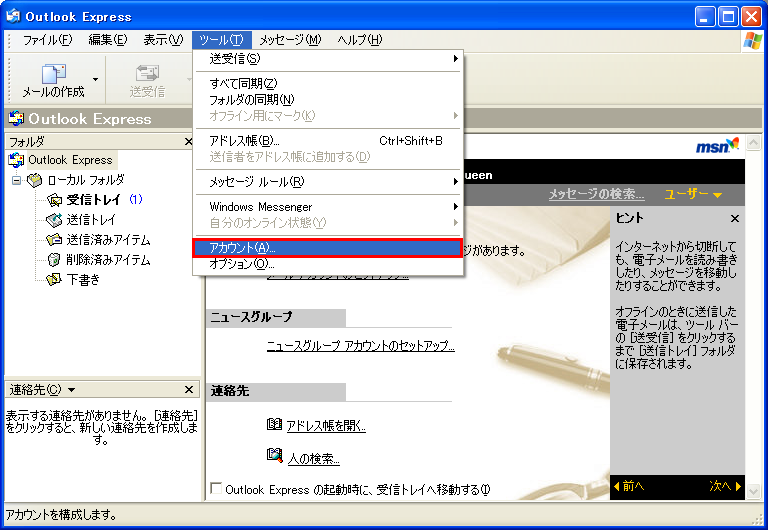Image resolution: width=768 pixels, height=530 pixels.
Task: Open the ユーザー dropdown
Action: click(x=693, y=194)
